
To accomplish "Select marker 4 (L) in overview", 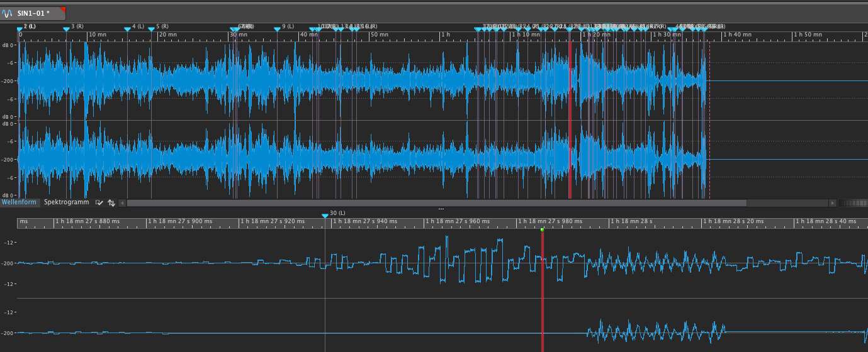I will pos(127,28).
